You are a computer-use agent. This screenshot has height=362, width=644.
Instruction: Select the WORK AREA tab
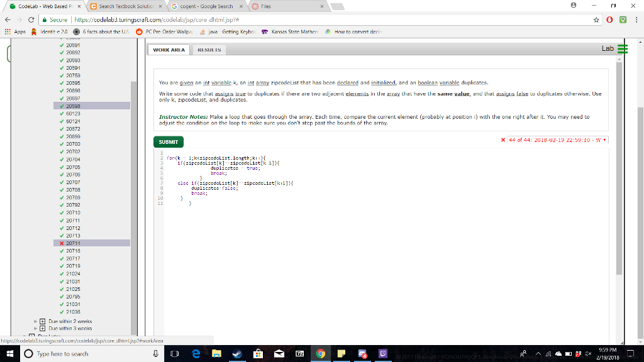(169, 49)
